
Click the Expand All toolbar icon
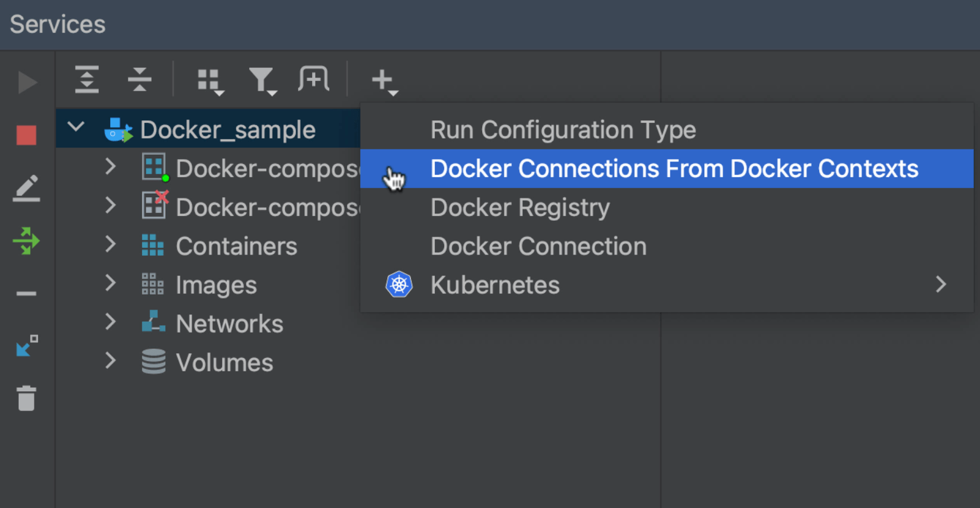coord(87,79)
